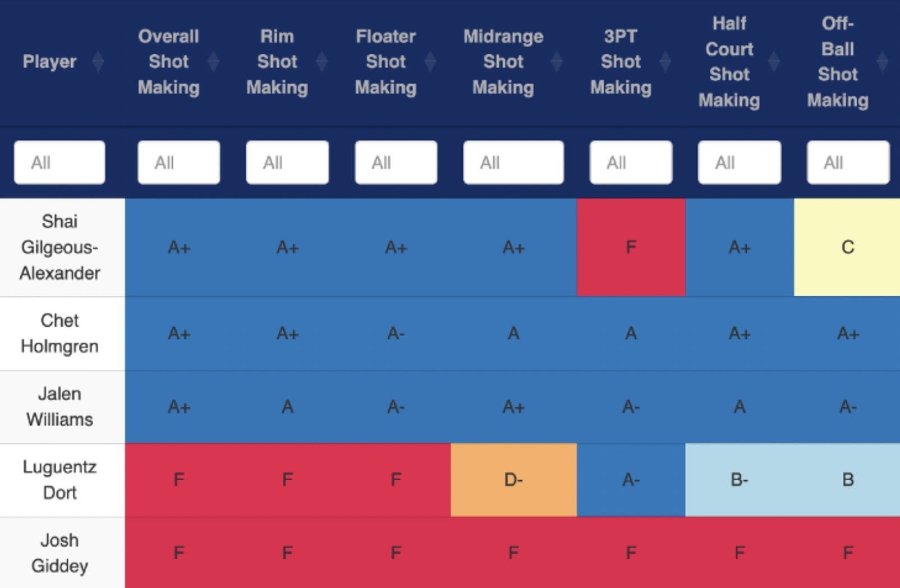Sort by Off-Ball Shot Making arrows
The height and width of the screenshot is (588, 900).
882,62
